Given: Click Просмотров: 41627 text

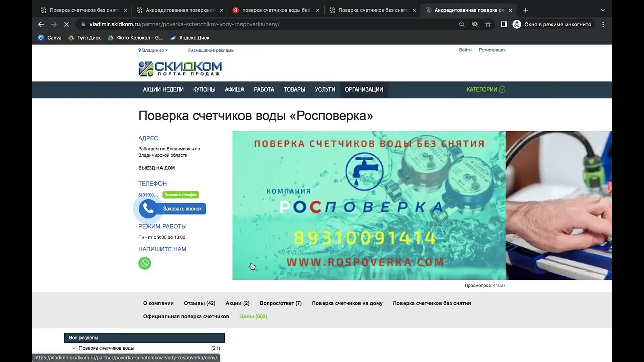Looking at the screenshot, I should (485, 285).
